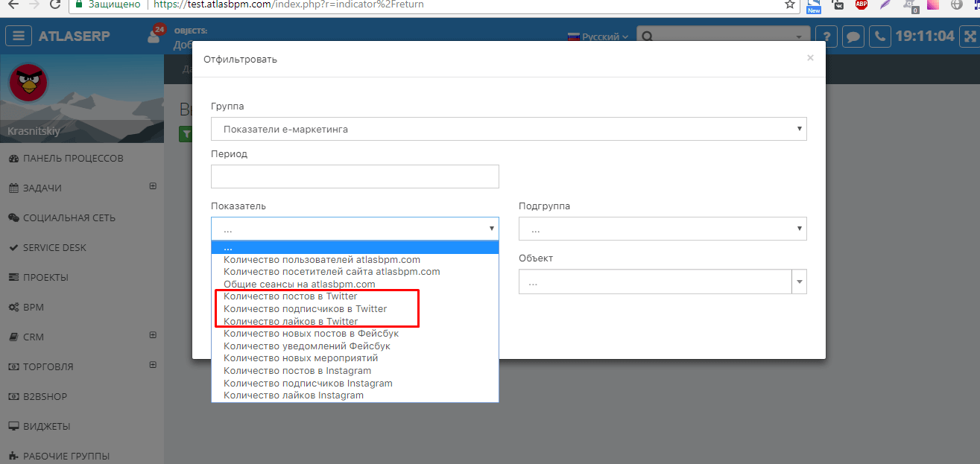Open Группа dropdown in filter dialog
This screenshot has height=464, width=980.
[x=508, y=129]
